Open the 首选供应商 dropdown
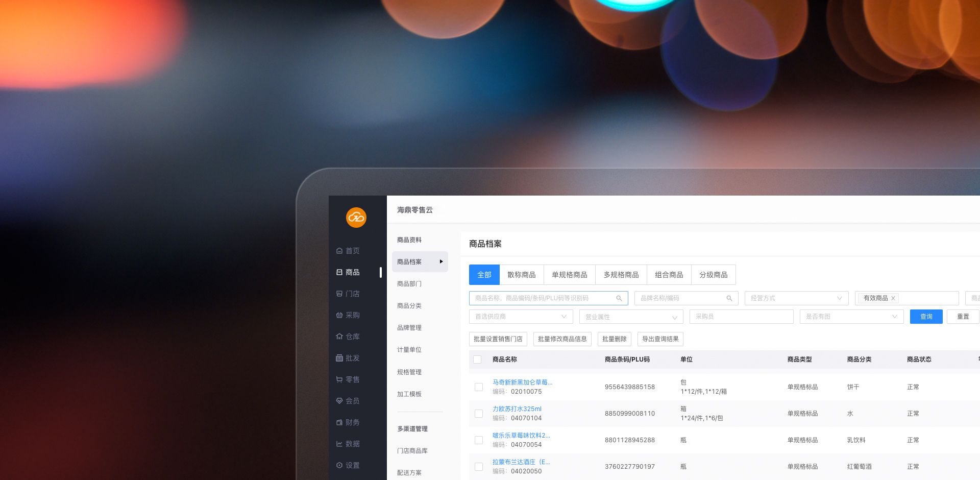The image size is (980, 480). point(521,317)
